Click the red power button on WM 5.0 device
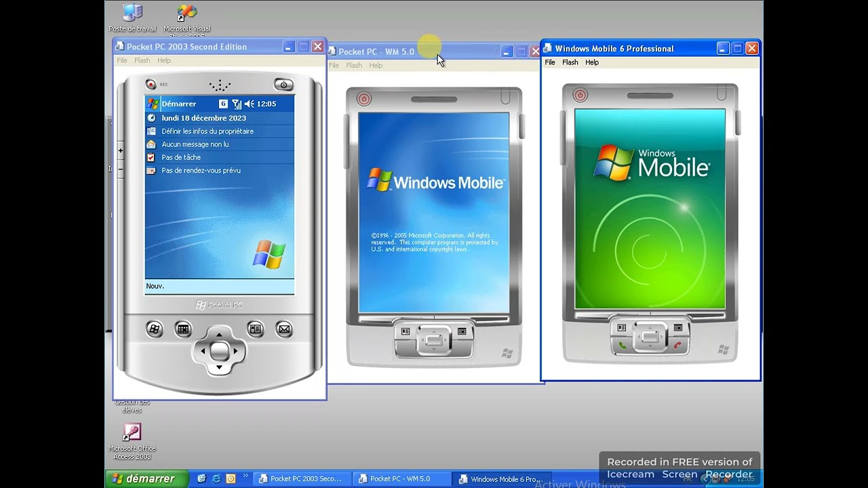The height and width of the screenshot is (488, 868). (364, 99)
